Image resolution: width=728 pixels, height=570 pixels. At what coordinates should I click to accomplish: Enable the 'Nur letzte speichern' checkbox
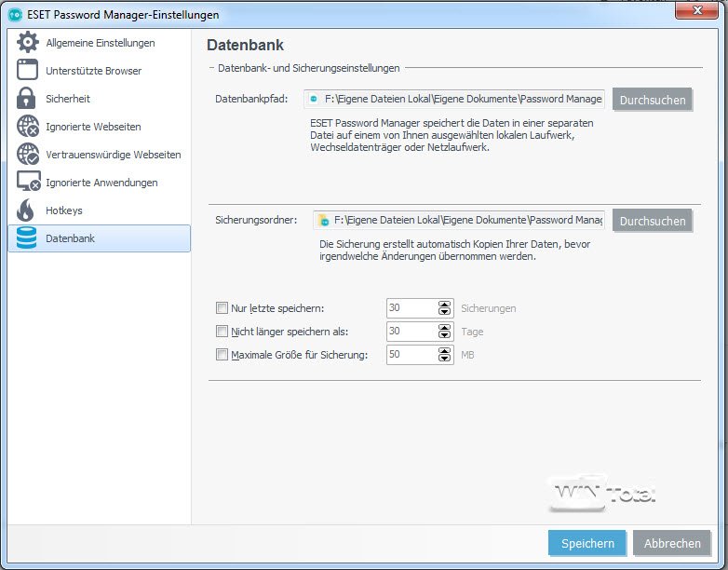click(222, 308)
